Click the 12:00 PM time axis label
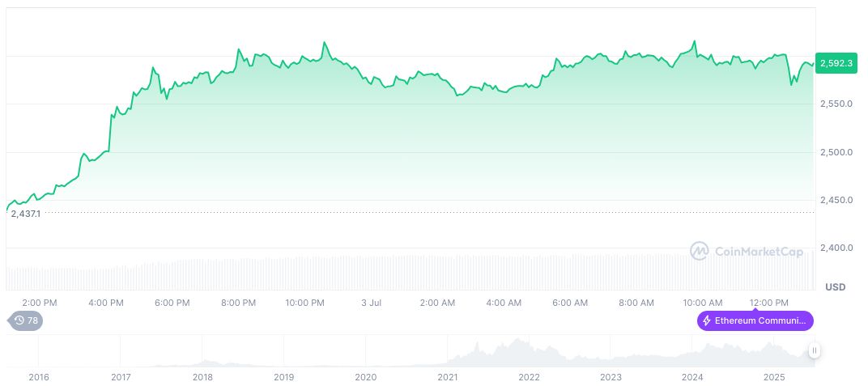This screenshot has width=868, height=386. click(x=768, y=303)
